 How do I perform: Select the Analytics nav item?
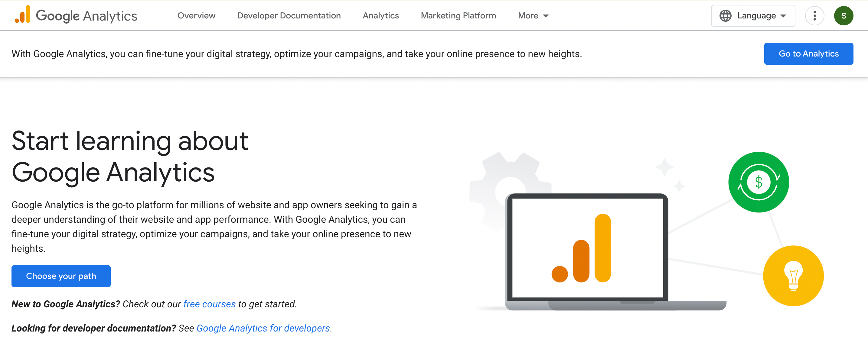click(380, 16)
